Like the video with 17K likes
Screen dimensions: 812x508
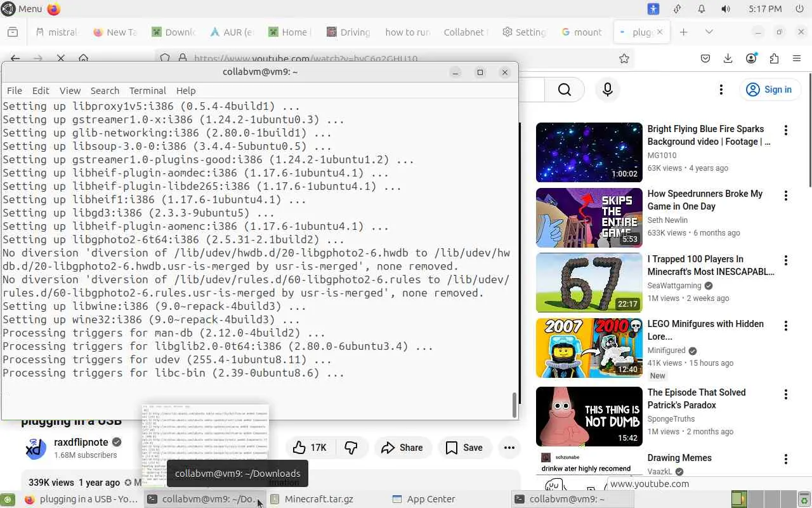pos(310,448)
